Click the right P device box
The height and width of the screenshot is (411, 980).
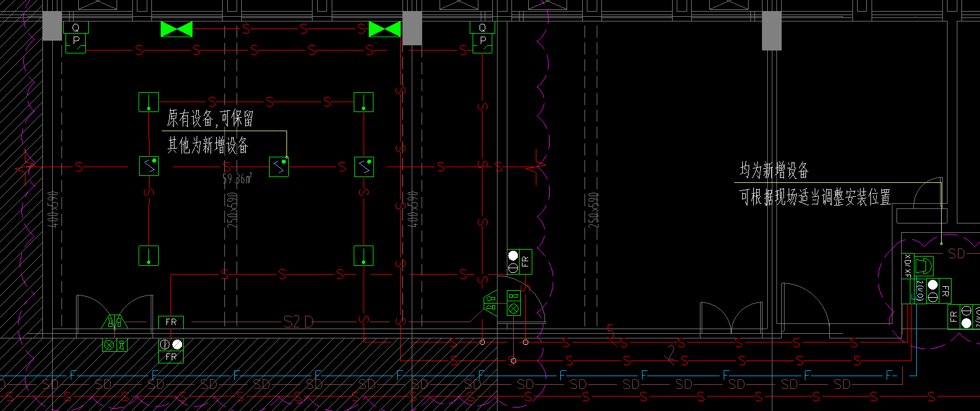click(x=482, y=43)
